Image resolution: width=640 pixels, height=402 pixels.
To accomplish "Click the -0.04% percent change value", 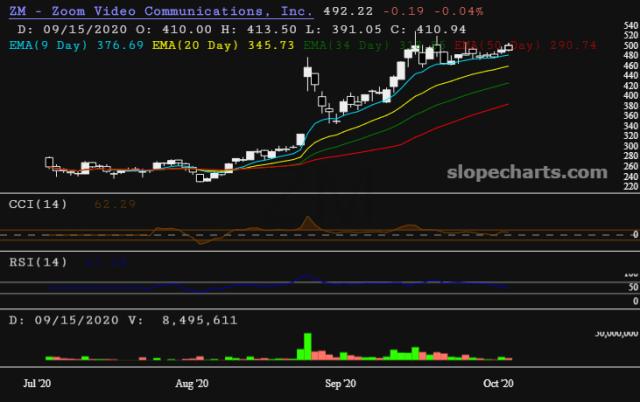I will [456, 11].
